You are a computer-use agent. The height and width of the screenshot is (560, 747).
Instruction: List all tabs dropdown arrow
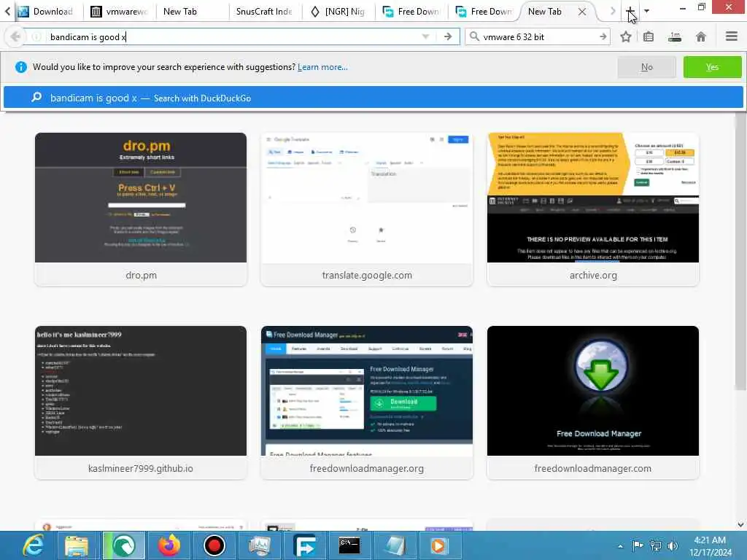(646, 11)
